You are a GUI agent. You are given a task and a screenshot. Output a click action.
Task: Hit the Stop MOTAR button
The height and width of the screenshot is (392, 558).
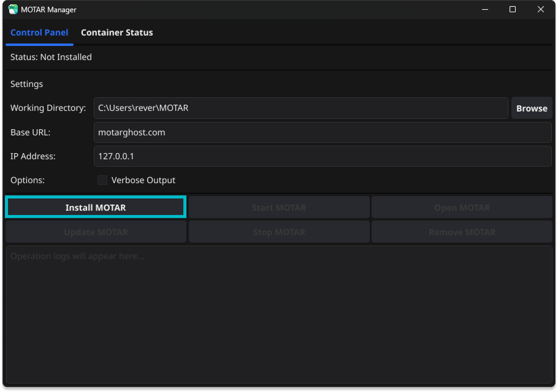pos(279,232)
